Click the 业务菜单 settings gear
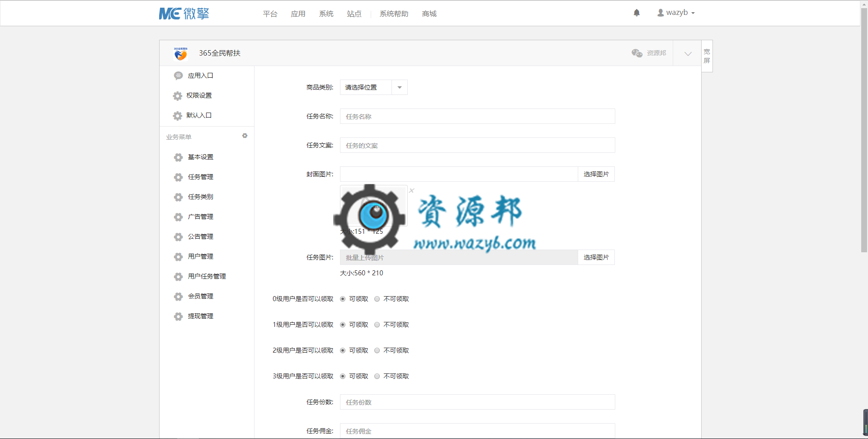Screen dimensions: 868x439 245,136
